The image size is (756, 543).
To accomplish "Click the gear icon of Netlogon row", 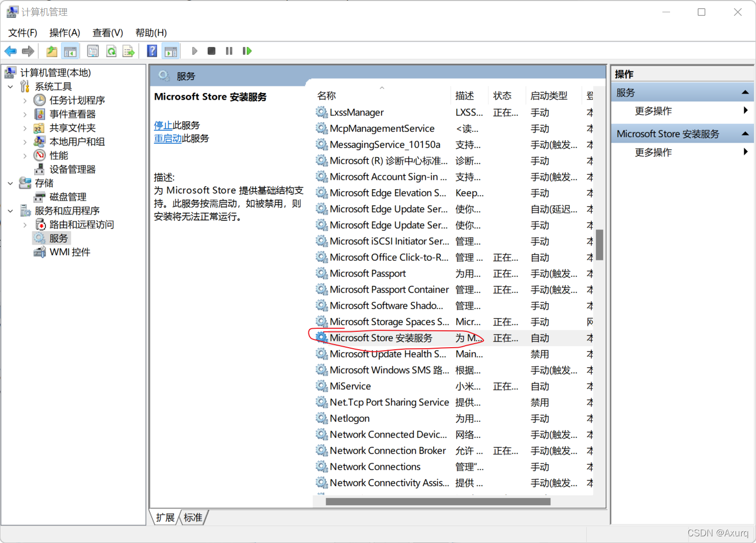I will pyautogui.click(x=321, y=418).
